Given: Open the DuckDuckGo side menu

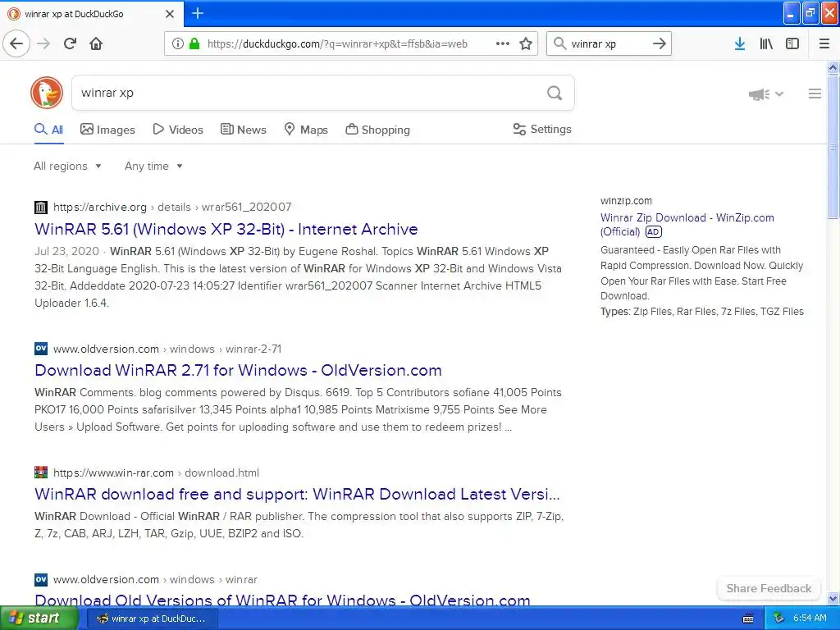Looking at the screenshot, I should click(x=815, y=94).
